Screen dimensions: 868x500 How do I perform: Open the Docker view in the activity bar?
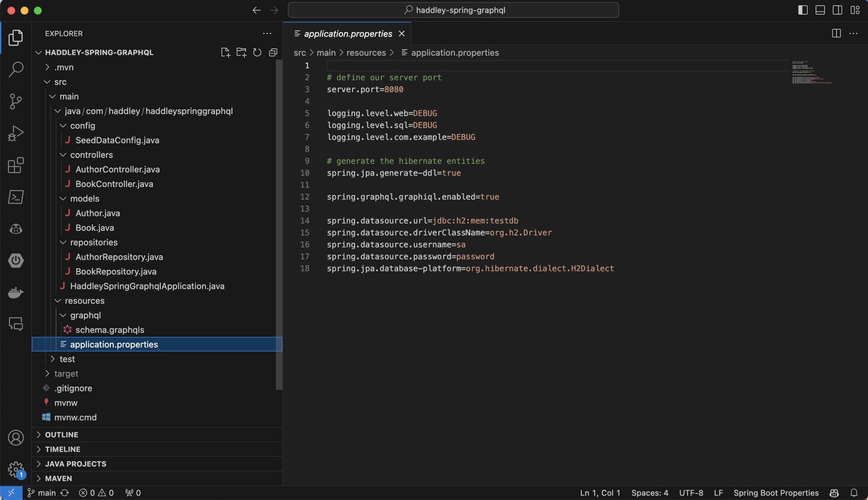click(15, 292)
